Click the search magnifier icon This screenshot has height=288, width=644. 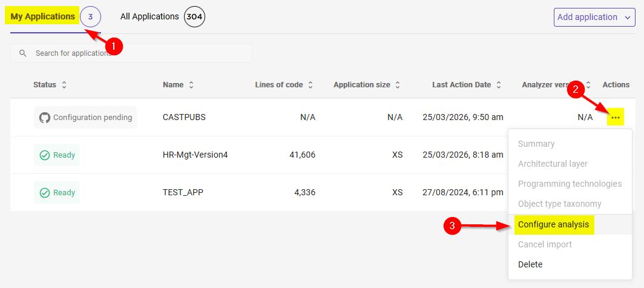23,53
